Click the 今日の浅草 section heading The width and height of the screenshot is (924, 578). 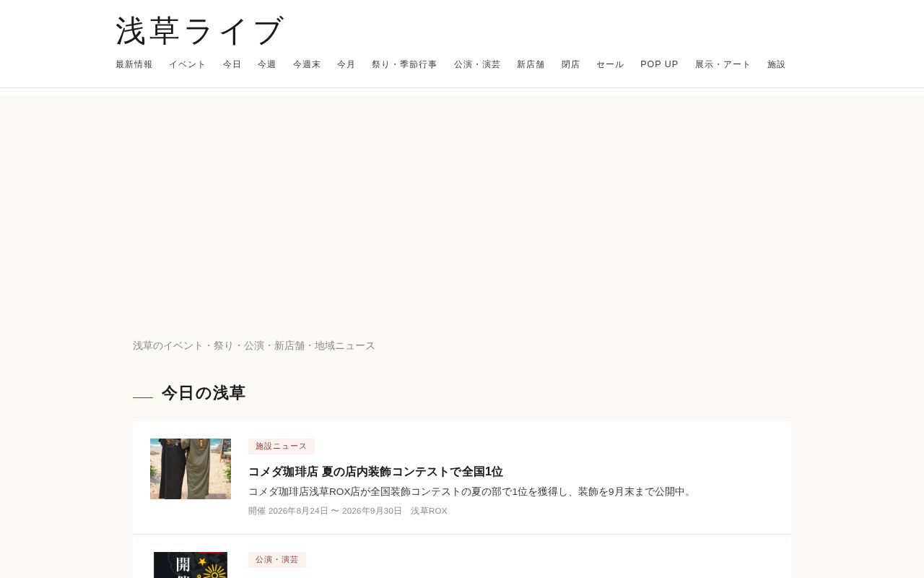[203, 393]
